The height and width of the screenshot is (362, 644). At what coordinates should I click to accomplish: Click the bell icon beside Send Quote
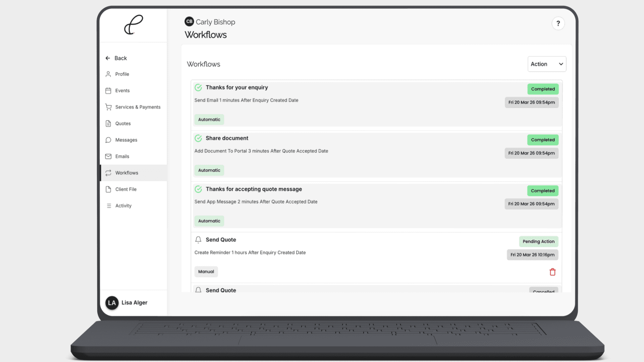(198, 240)
